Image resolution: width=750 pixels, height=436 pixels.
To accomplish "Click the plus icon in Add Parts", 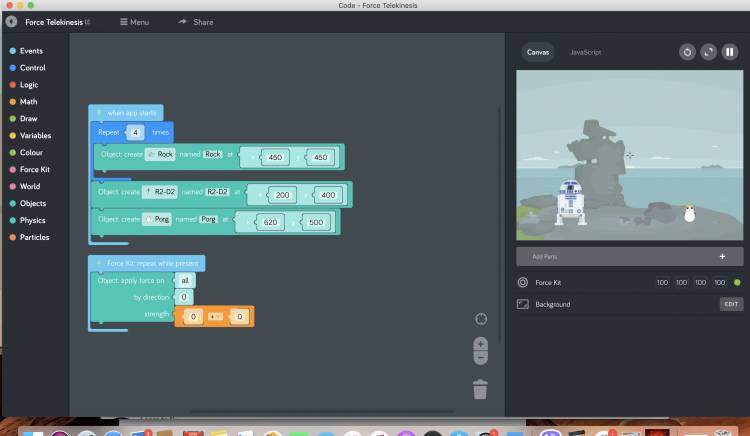I will [x=722, y=257].
